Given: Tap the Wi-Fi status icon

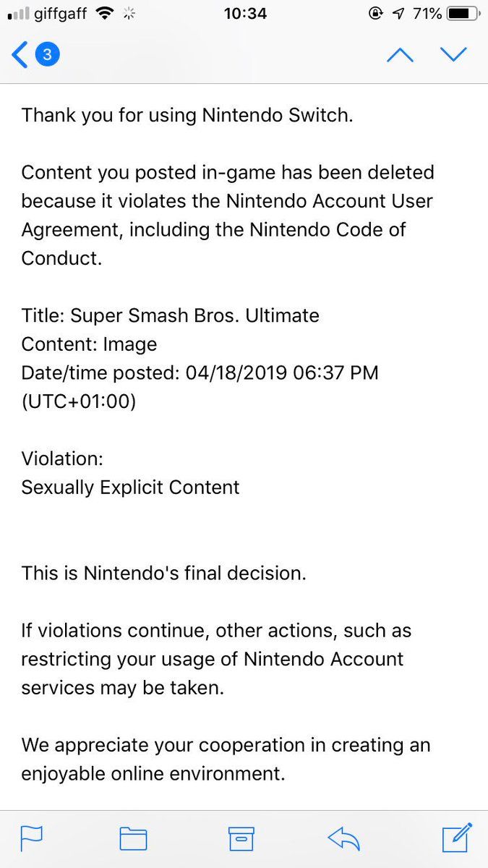Looking at the screenshot, I should point(105,13).
